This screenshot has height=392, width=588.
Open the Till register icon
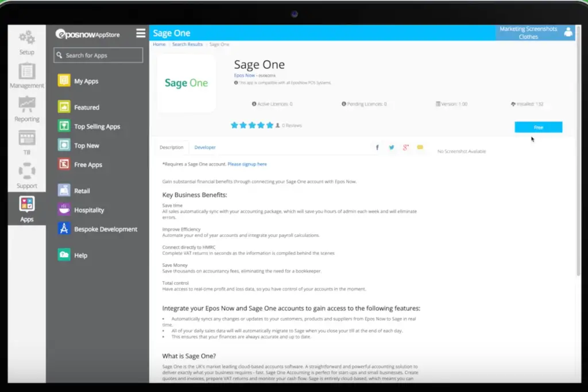tap(26, 138)
